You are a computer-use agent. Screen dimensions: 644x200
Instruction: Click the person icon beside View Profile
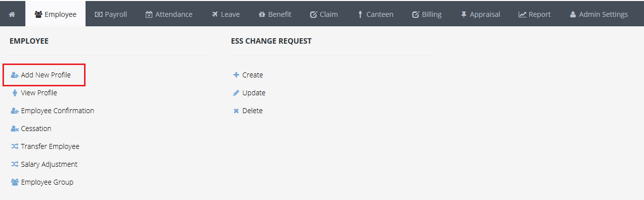[14, 93]
